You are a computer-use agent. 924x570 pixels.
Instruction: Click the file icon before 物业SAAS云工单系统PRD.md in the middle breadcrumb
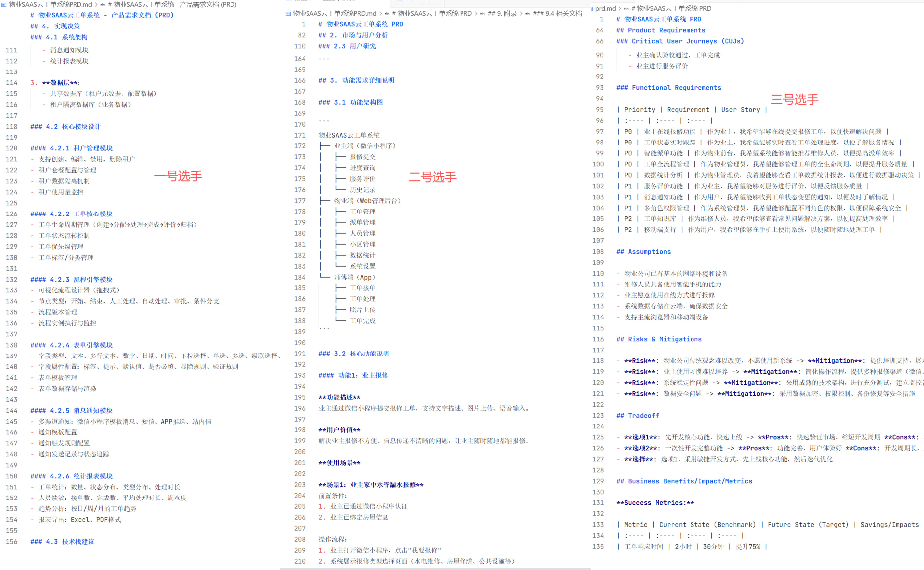288,13
